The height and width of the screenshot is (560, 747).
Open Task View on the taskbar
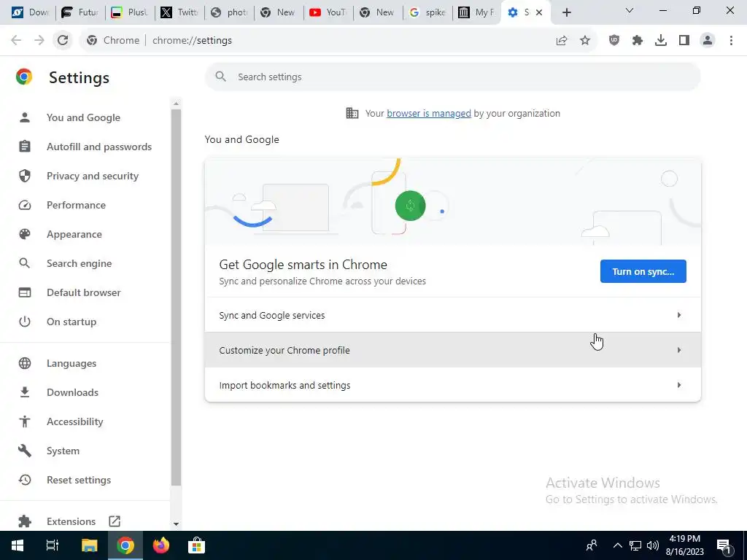[x=53, y=545]
